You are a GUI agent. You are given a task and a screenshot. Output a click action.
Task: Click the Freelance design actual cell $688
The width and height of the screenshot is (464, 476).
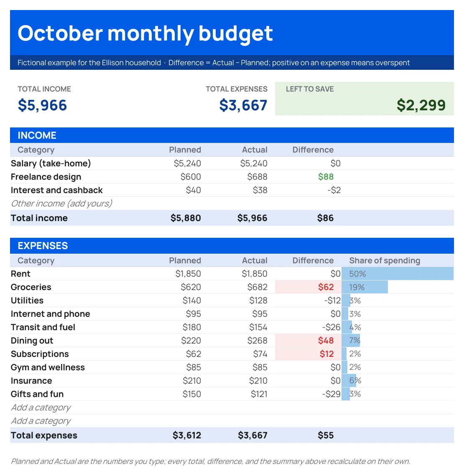pos(257,177)
